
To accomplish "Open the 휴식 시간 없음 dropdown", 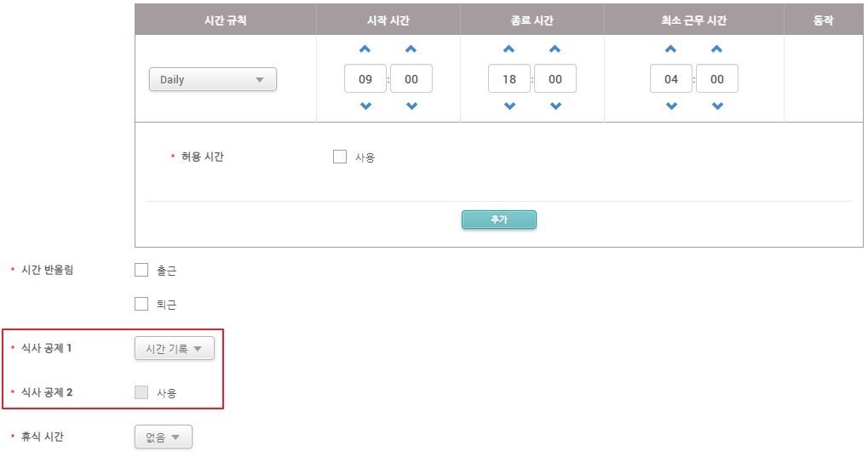I will coord(164,437).
